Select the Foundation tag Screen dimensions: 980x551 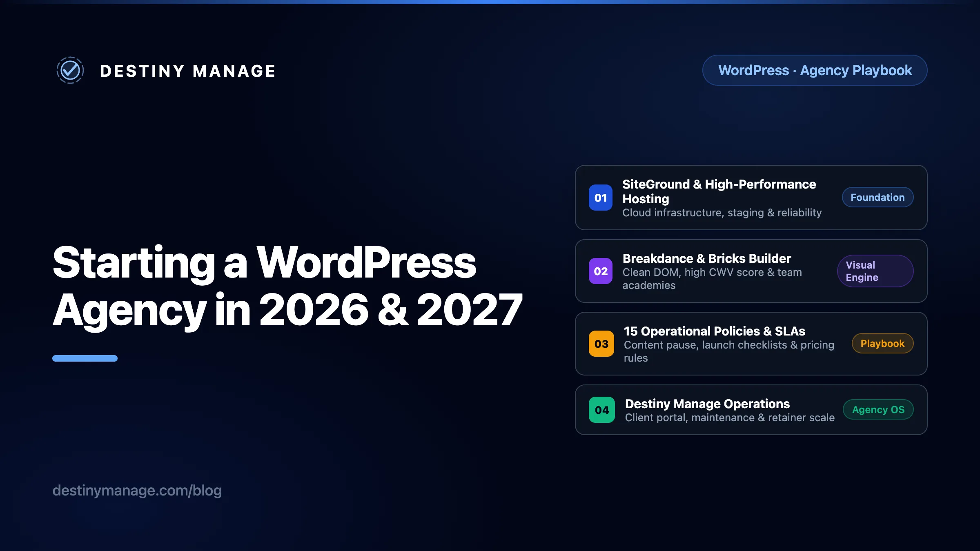[878, 197]
